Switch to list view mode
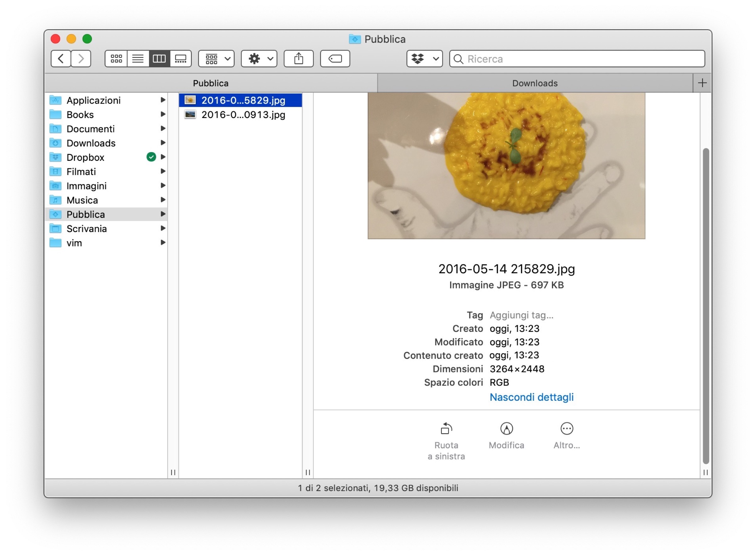 (x=138, y=59)
